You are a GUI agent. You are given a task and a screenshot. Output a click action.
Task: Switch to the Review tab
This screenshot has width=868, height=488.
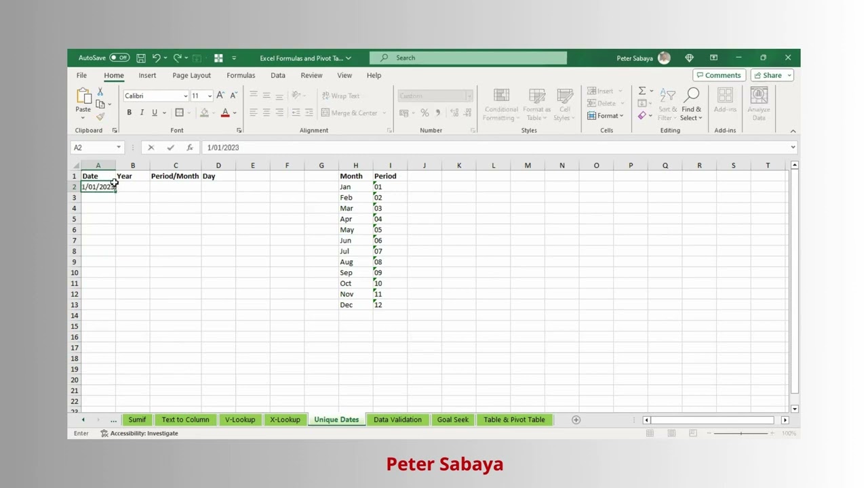click(311, 75)
